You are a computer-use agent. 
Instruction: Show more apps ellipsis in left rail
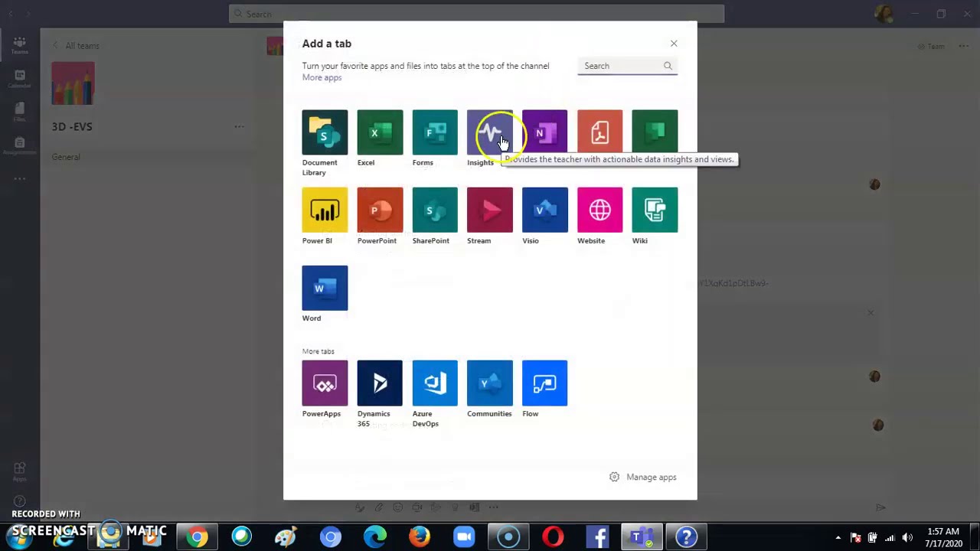click(20, 178)
